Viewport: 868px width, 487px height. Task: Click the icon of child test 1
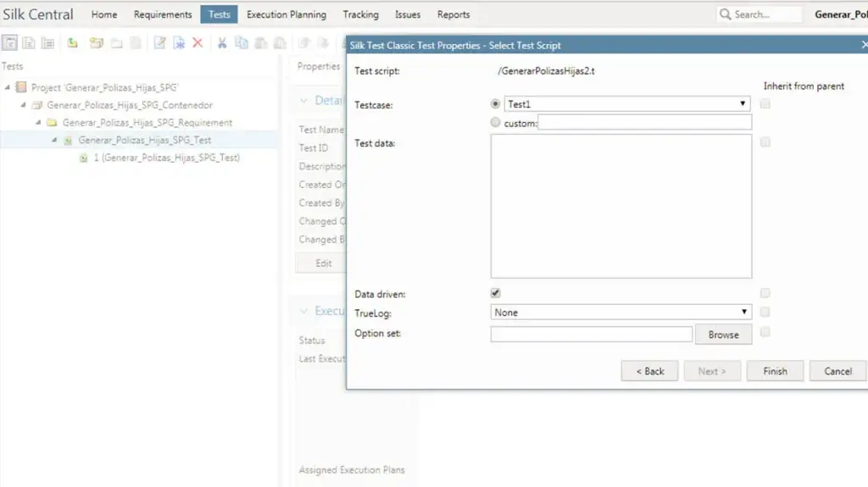pyautogui.click(x=83, y=158)
